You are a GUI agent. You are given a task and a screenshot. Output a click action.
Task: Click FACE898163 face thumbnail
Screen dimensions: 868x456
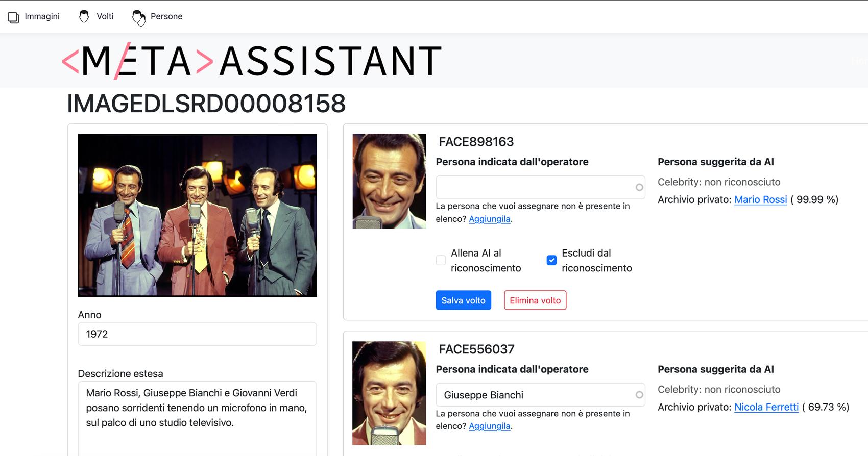pyautogui.click(x=389, y=181)
